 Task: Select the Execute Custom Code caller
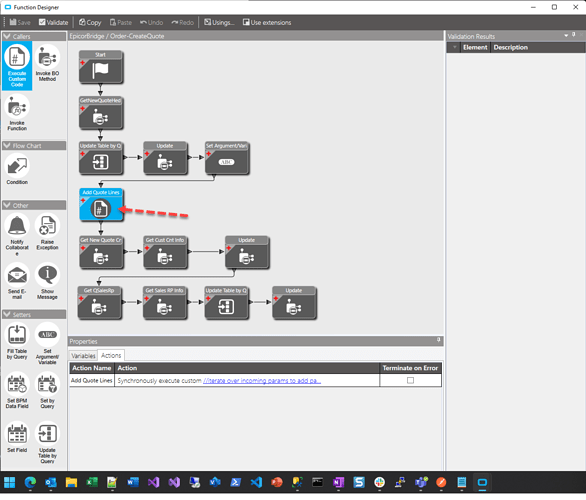click(x=17, y=66)
